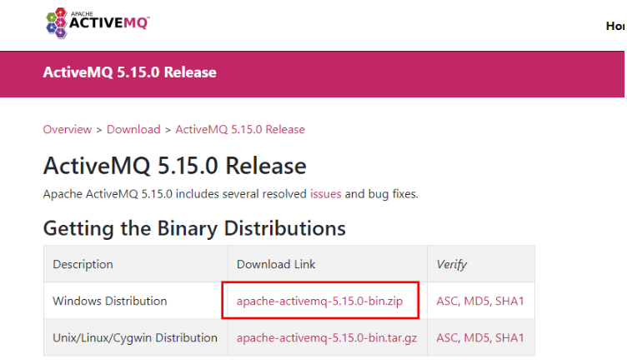The height and width of the screenshot is (364, 627).
Task: Select the Windows Distribution description cell
Action: (x=110, y=301)
